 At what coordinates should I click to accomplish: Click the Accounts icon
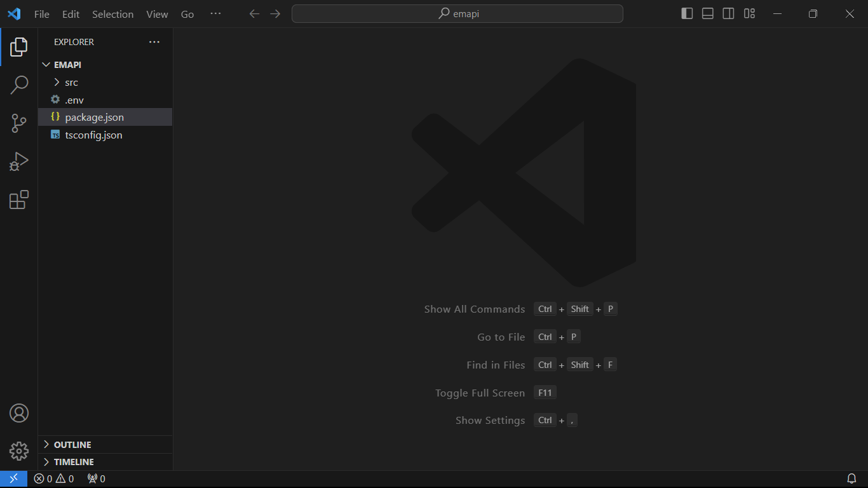[x=19, y=413]
